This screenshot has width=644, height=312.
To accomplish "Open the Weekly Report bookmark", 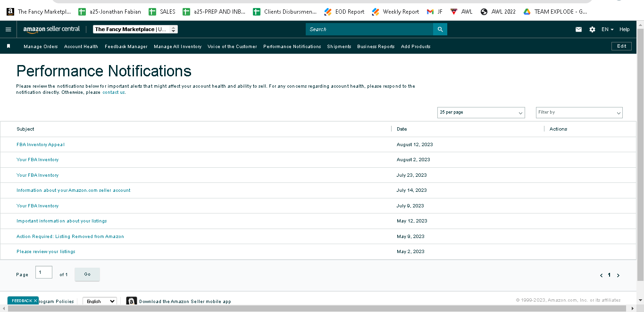I will (395, 12).
